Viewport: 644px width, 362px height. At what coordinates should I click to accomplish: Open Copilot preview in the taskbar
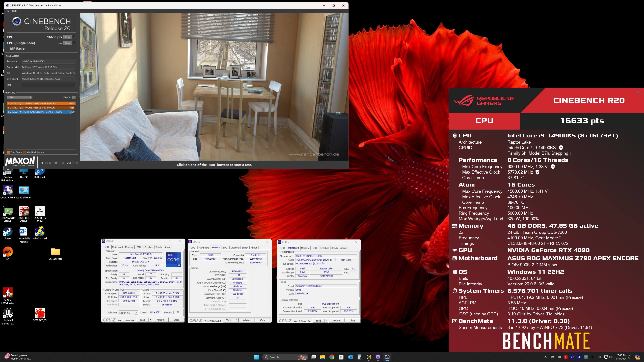tap(637, 357)
